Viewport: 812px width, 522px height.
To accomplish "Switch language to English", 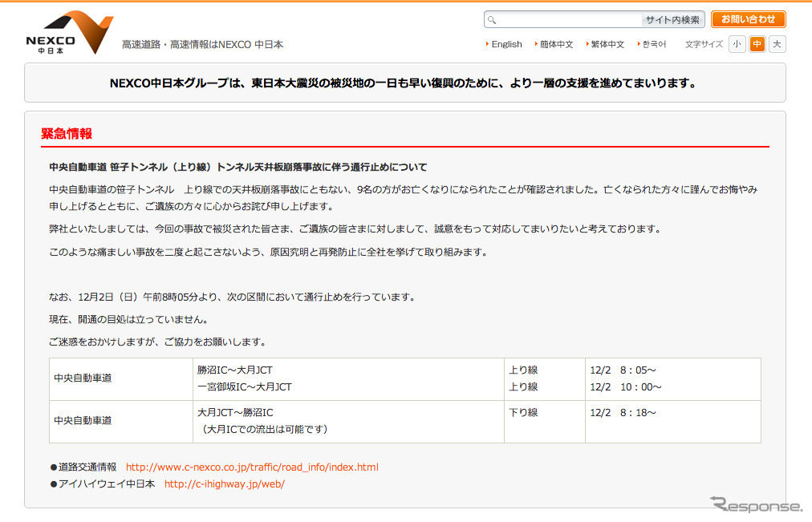I will tap(506, 45).
